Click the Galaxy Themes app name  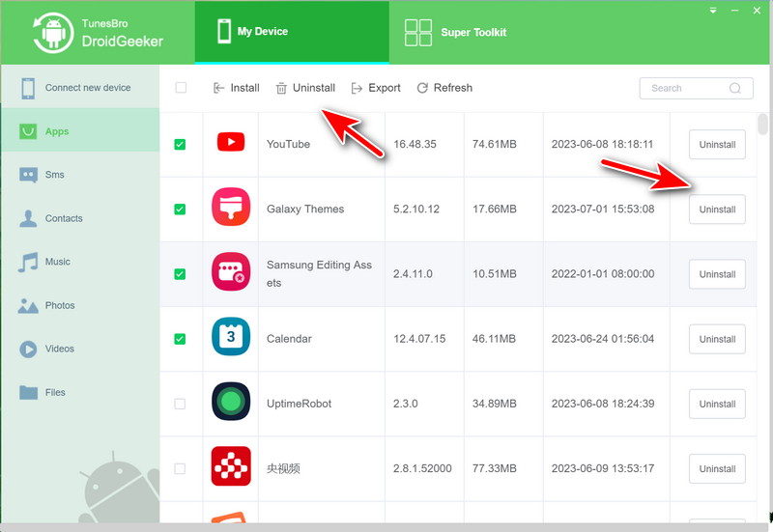point(305,209)
